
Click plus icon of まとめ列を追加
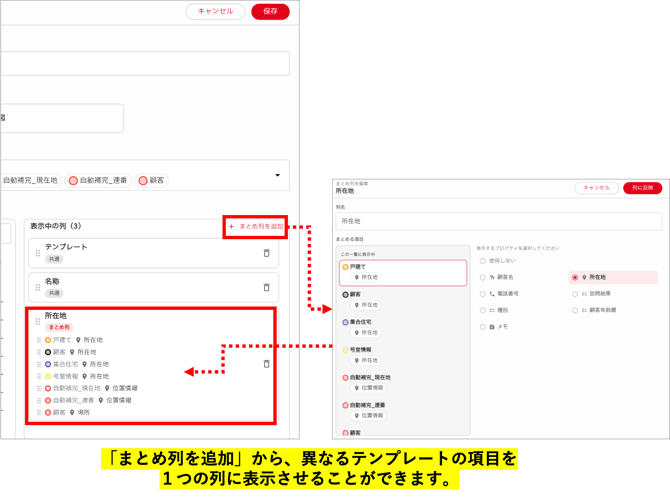point(231,226)
